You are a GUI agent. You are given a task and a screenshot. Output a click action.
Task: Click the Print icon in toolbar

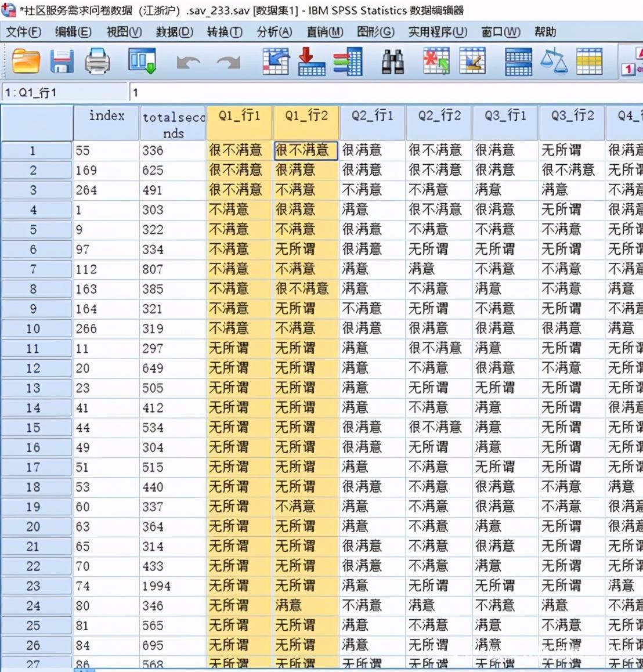97,62
